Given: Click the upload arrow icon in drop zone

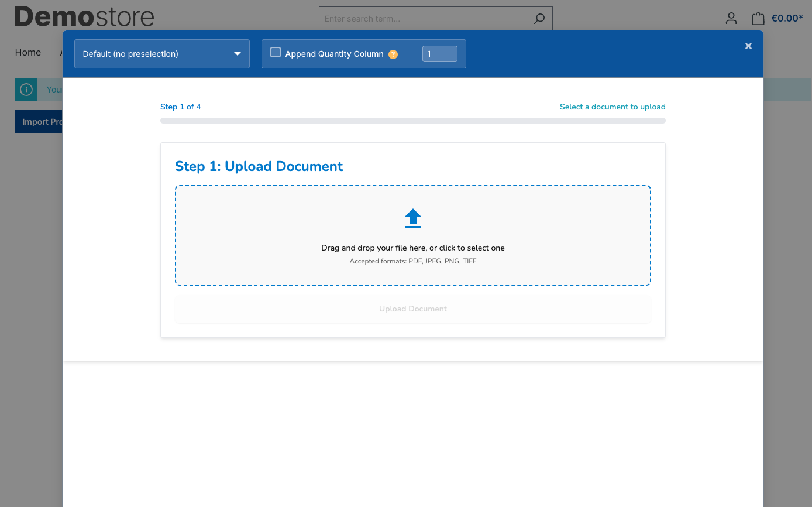Looking at the screenshot, I should [413, 218].
